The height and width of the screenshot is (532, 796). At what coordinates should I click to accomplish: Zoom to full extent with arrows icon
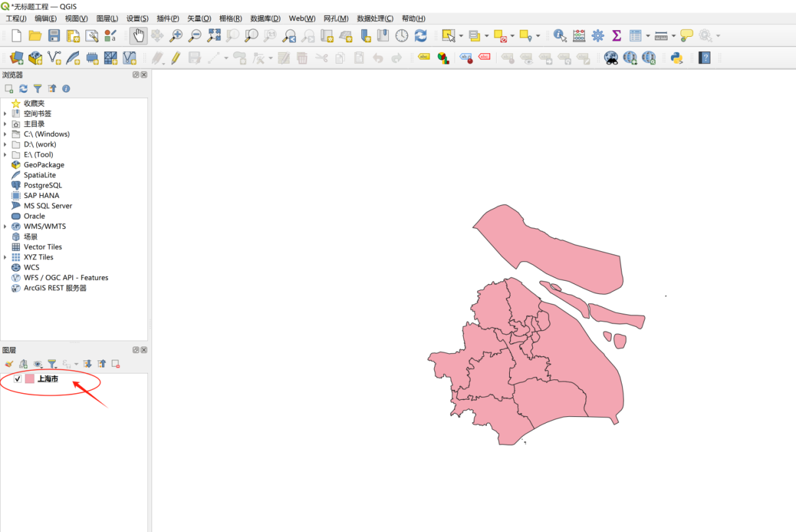tap(214, 36)
